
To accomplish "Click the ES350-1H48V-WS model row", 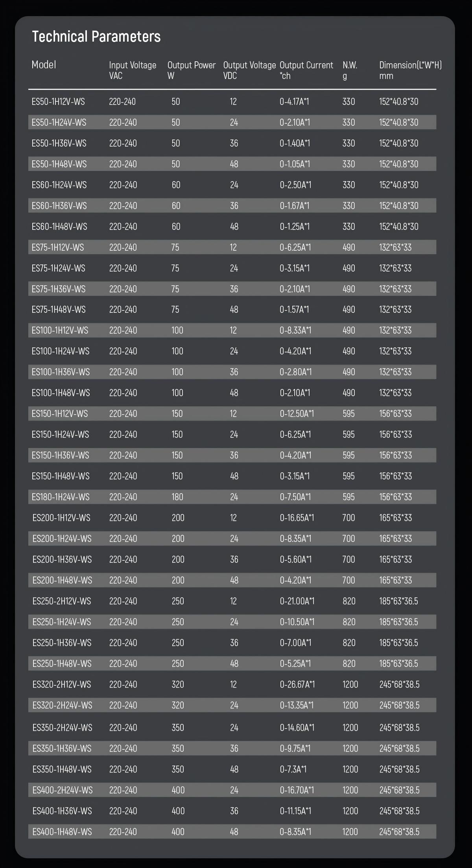I will (232, 769).
